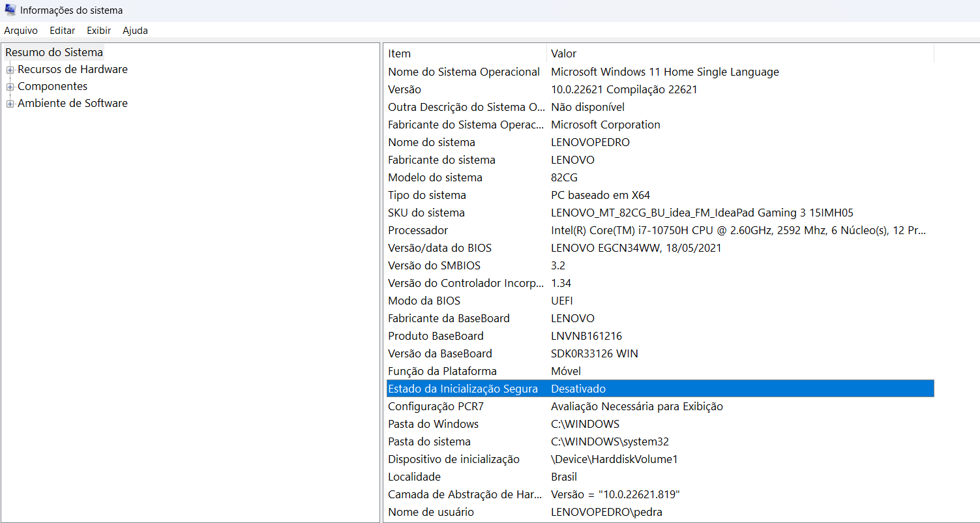Open the Ajuda menu

coord(135,31)
